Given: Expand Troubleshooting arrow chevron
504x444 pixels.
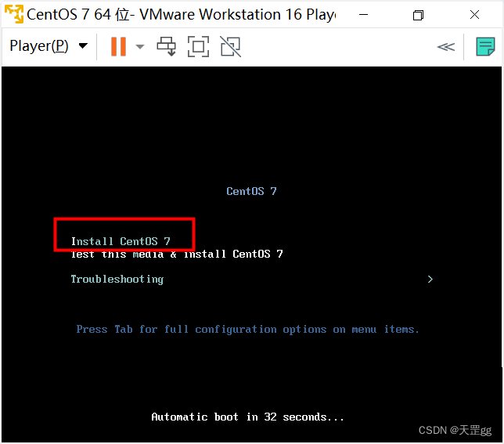Looking at the screenshot, I should pyautogui.click(x=430, y=279).
